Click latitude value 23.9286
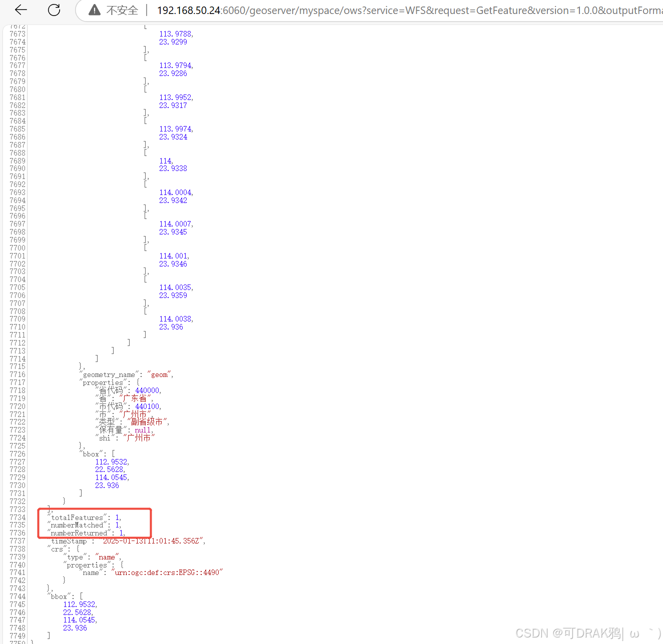The height and width of the screenshot is (644, 663). (173, 73)
